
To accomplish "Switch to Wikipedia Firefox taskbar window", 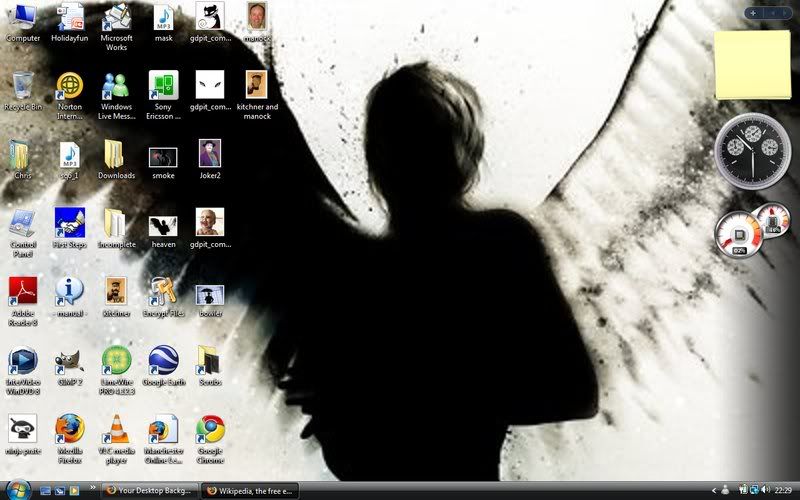I will (248, 491).
